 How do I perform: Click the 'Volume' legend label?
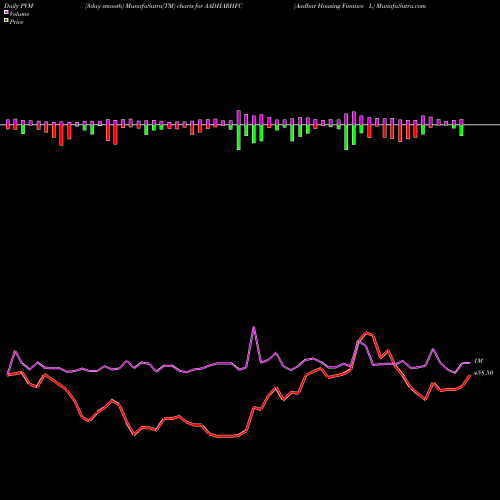tap(19, 14)
